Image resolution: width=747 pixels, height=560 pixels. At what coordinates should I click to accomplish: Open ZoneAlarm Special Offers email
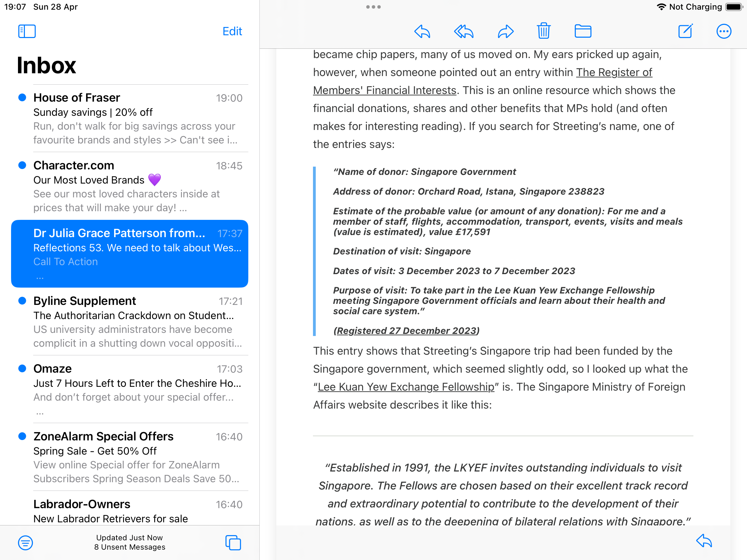click(x=130, y=457)
